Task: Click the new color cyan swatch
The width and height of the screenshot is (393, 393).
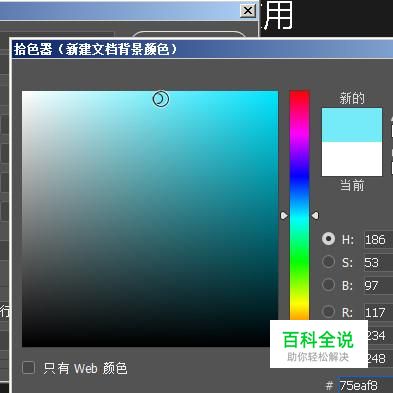Action: [352, 125]
